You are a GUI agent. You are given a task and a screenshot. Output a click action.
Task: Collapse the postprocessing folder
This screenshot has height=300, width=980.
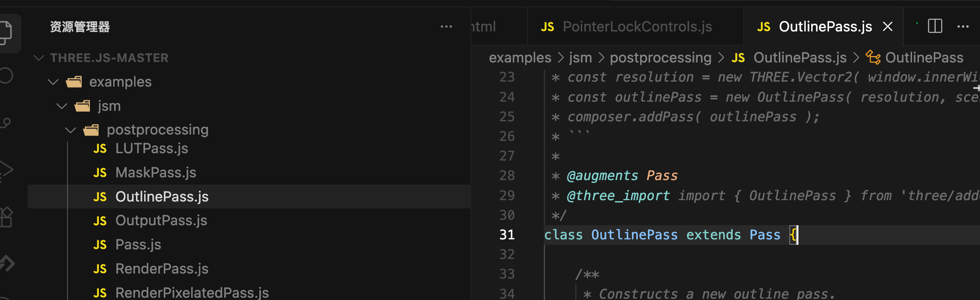(70, 130)
